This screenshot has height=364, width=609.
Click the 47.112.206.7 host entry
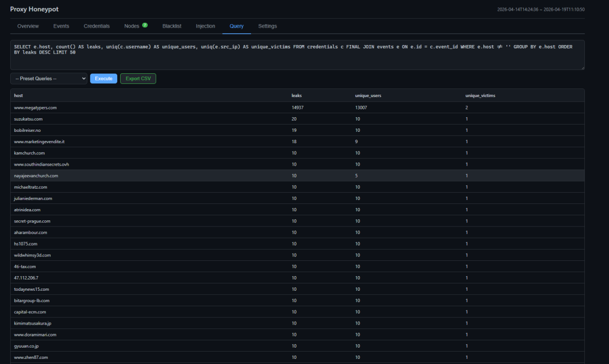26,278
